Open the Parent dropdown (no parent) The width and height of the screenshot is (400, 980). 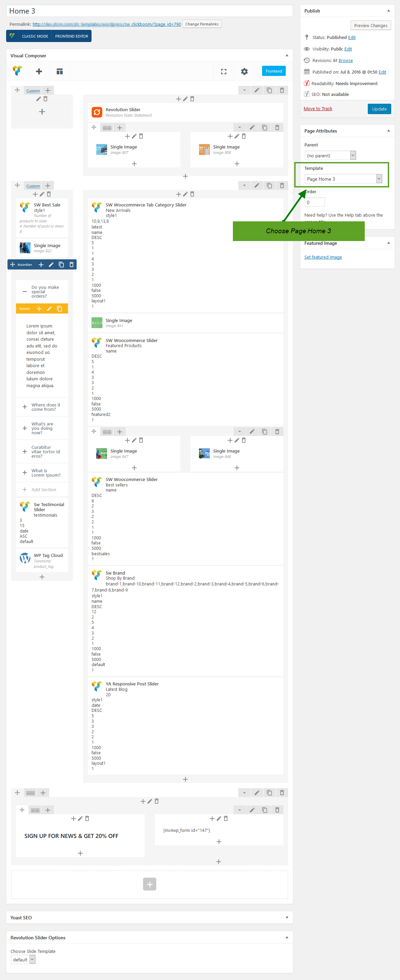(331, 155)
